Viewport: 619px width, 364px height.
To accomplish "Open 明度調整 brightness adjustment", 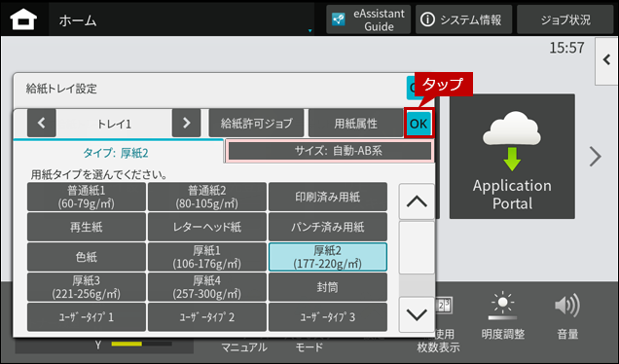I will point(502,317).
